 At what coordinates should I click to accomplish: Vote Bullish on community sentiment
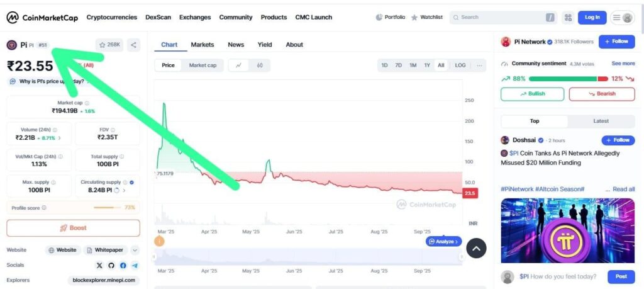coord(532,94)
